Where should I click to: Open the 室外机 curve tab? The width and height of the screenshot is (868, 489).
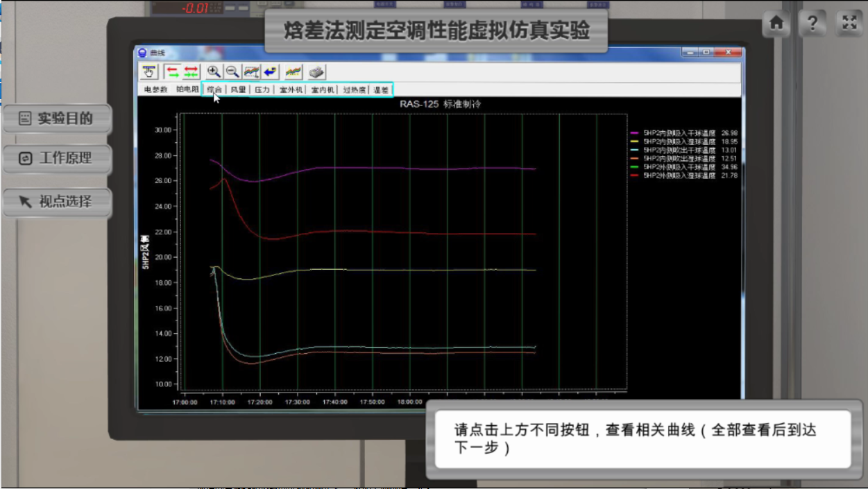point(291,89)
